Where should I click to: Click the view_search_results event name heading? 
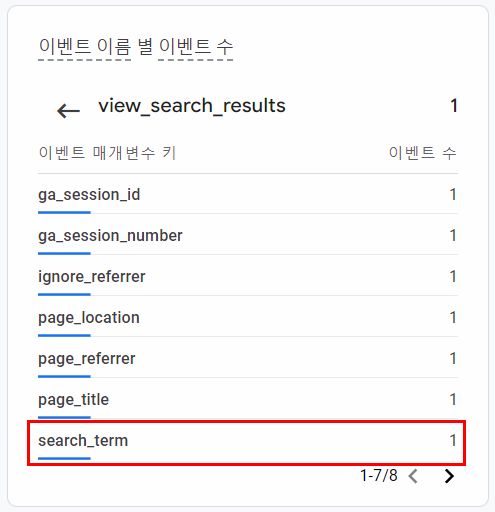[x=192, y=106]
